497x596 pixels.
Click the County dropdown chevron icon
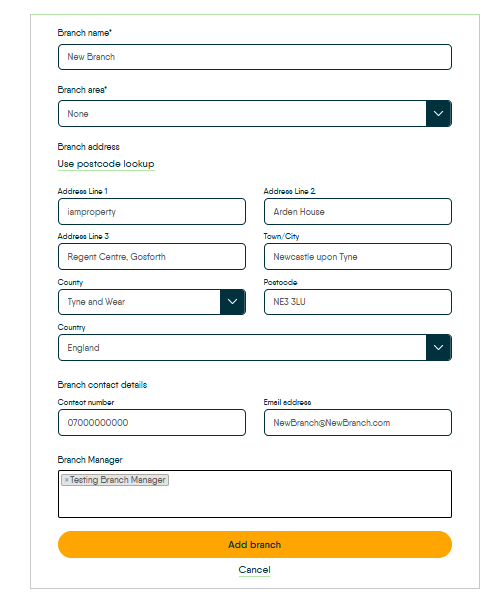click(233, 302)
